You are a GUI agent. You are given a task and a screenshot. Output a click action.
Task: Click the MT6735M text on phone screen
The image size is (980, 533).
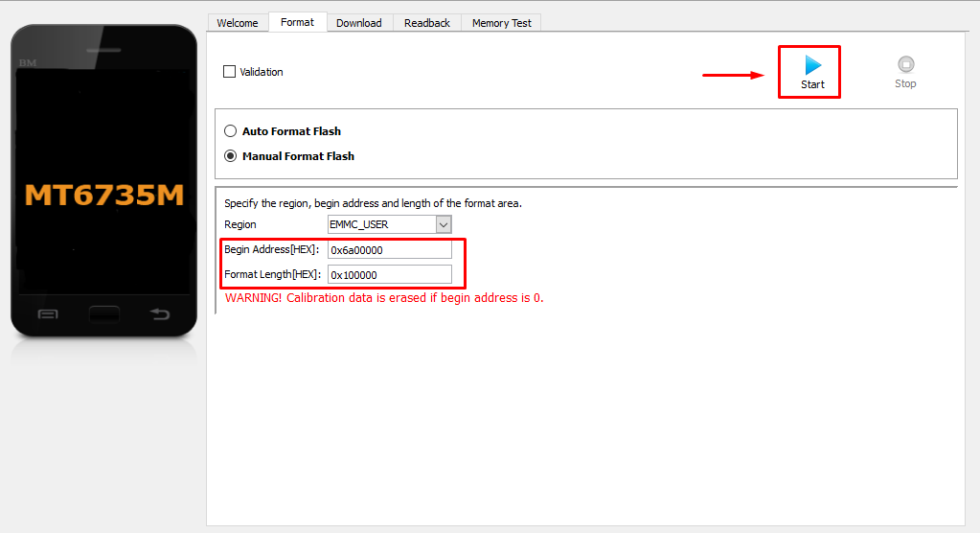[x=103, y=196]
